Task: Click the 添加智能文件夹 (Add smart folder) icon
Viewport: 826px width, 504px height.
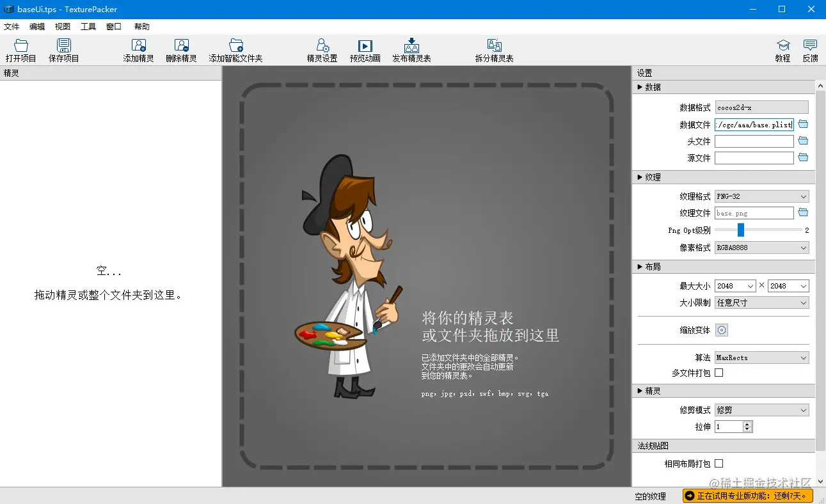Action: coord(236,45)
